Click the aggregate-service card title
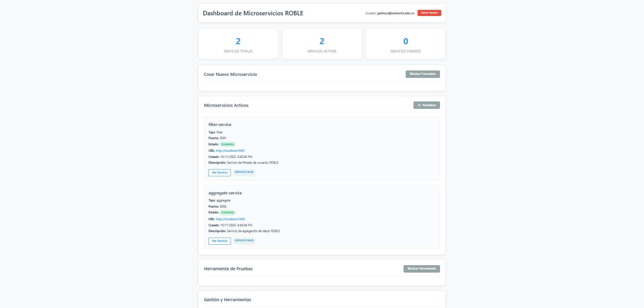Image resolution: width=644 pixels, height=308 pixels. click(225, 193)
